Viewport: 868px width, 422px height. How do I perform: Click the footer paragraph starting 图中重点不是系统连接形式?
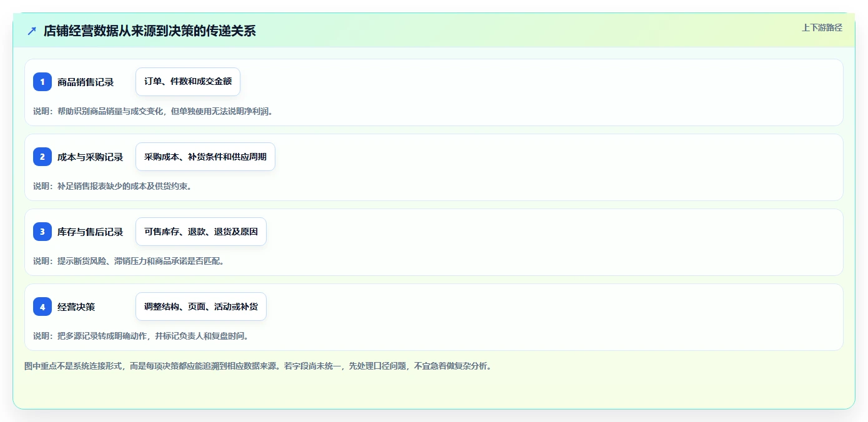coord(258,366)
